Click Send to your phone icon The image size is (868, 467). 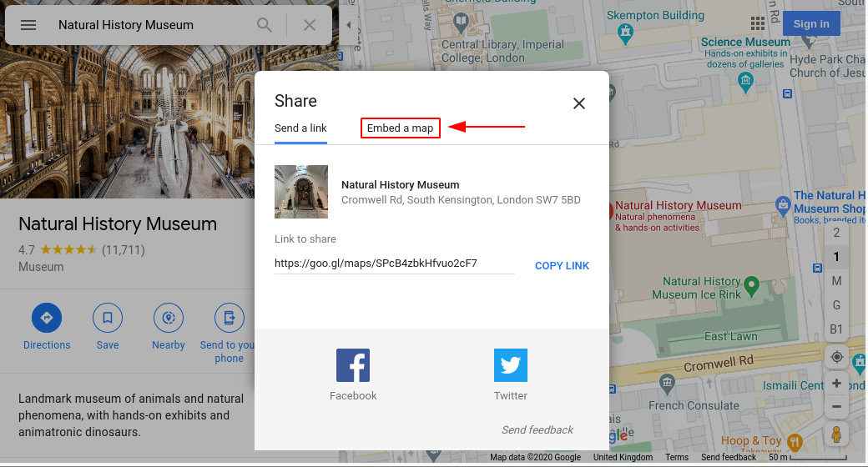(230, 318)
